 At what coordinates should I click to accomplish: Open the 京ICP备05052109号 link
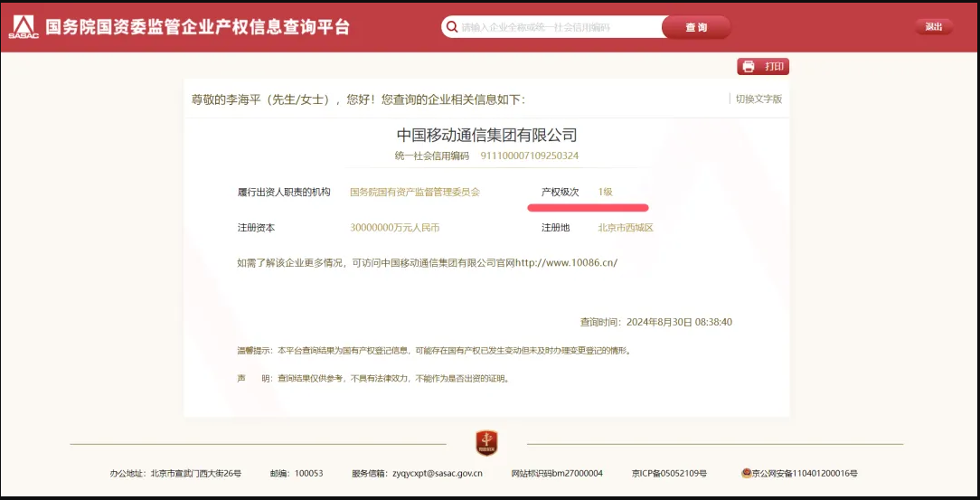point(669,473)
